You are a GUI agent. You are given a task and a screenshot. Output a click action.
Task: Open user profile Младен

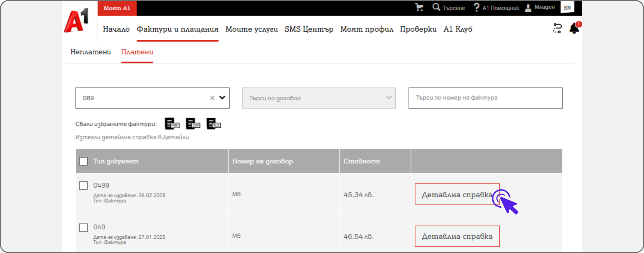[x=540, y=8]
